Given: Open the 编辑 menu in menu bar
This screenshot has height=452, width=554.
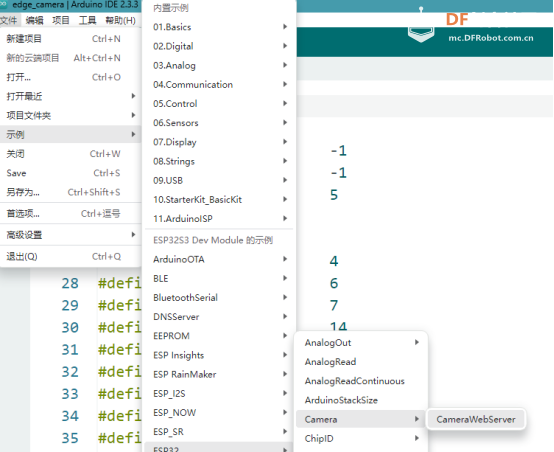Looking at the screenshot, I should tap(34, 20).
